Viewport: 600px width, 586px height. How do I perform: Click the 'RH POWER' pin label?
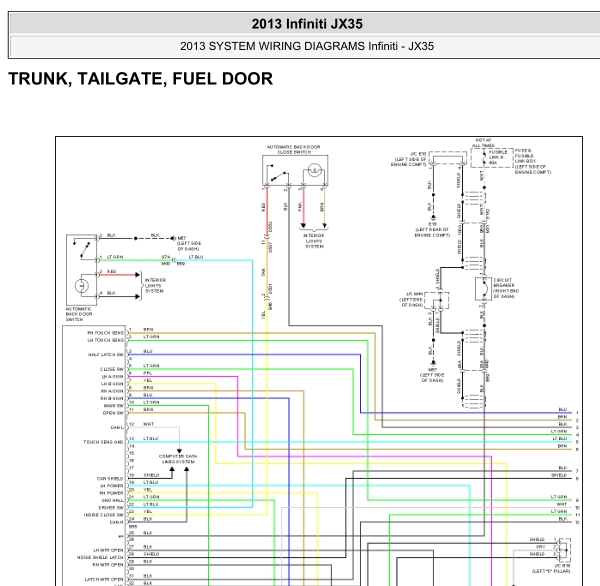tap(112, 493)
